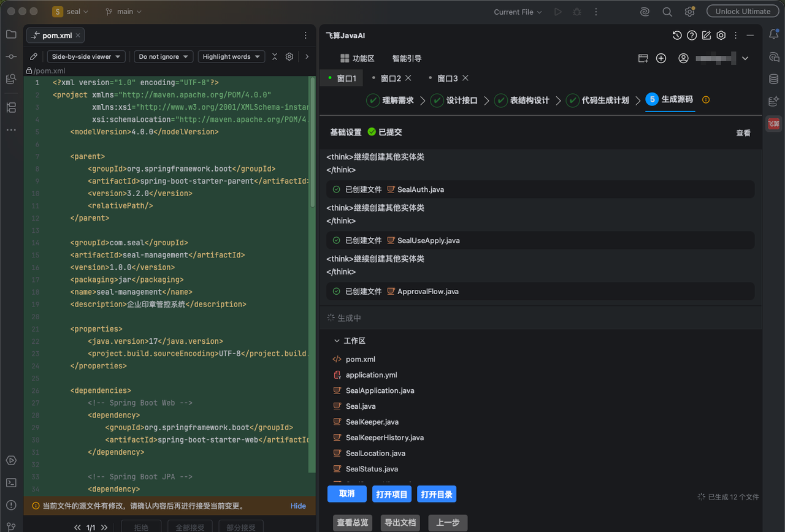
Task: Open the Do not ignore dropdown
Action: pyautogui.click(x=164, y=56)
